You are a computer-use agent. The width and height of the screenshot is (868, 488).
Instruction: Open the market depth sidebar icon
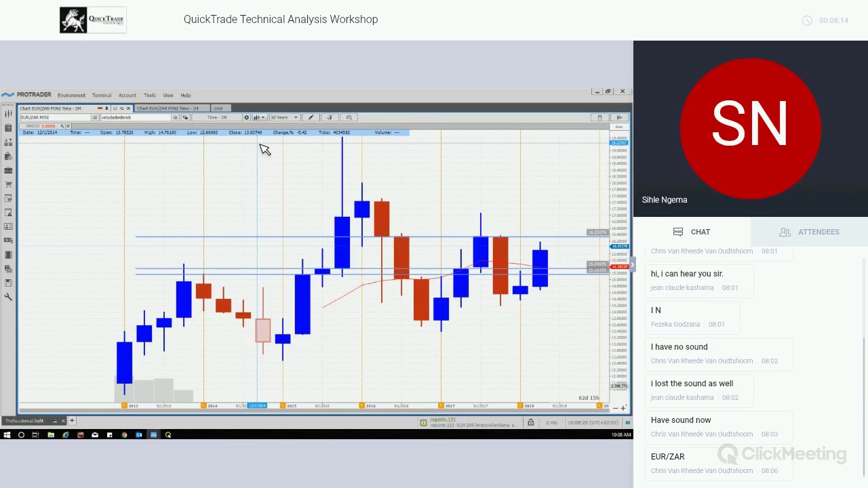[8, 142]
